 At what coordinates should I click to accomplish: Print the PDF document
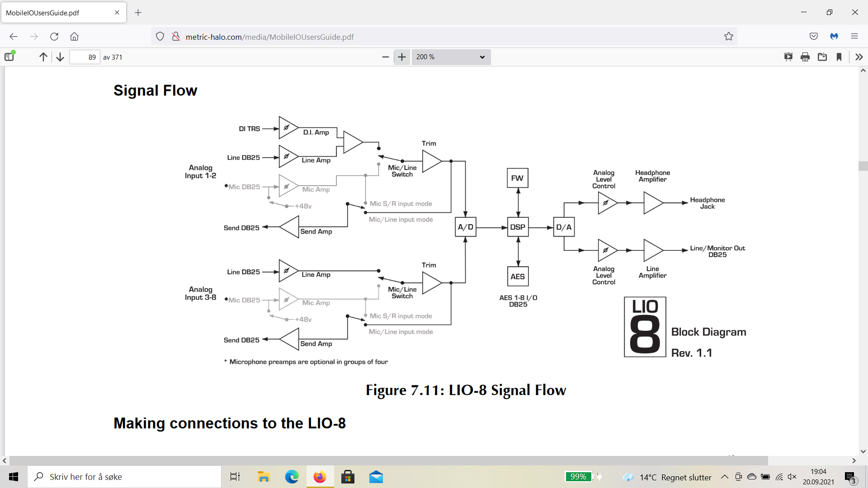(x=805, y=57)
